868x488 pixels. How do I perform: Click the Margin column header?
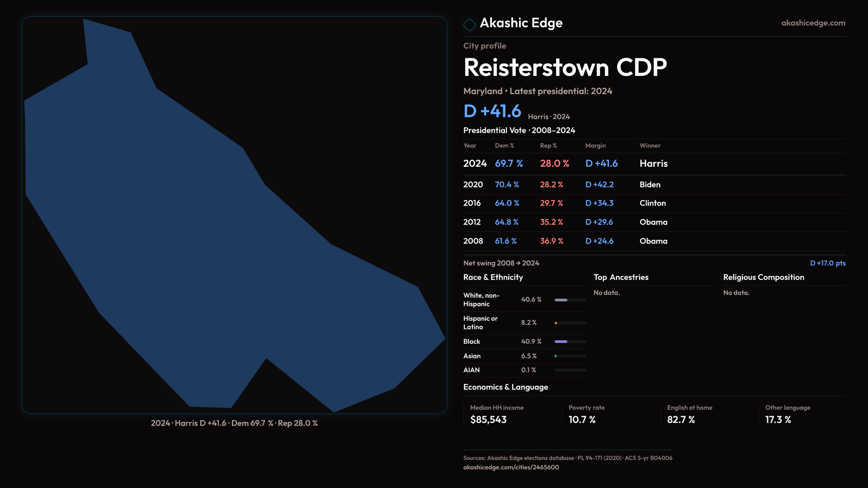[595, 145]
